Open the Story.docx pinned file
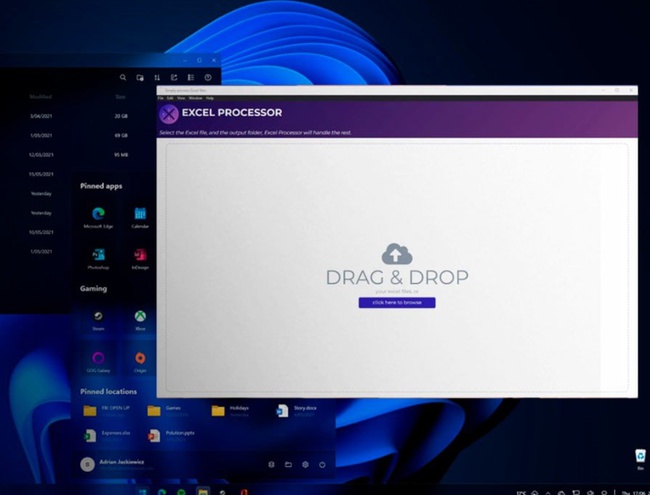The image size is (650, 495). click(x=297, y=410)
